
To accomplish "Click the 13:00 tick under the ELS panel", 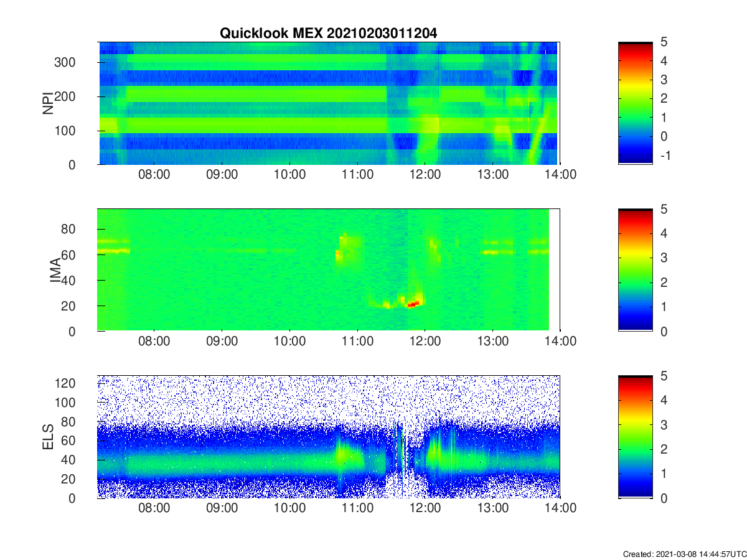I will coord(492,508).
